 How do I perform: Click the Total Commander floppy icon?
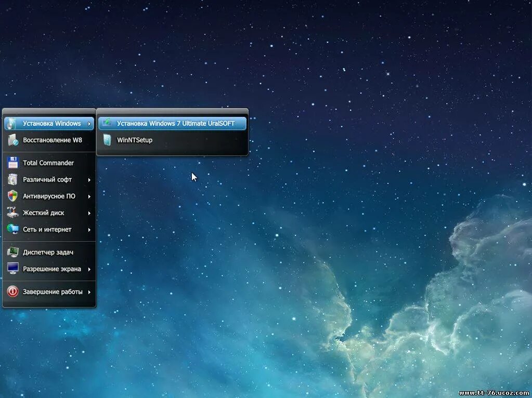pyautogui.click(x=13, y=163)
